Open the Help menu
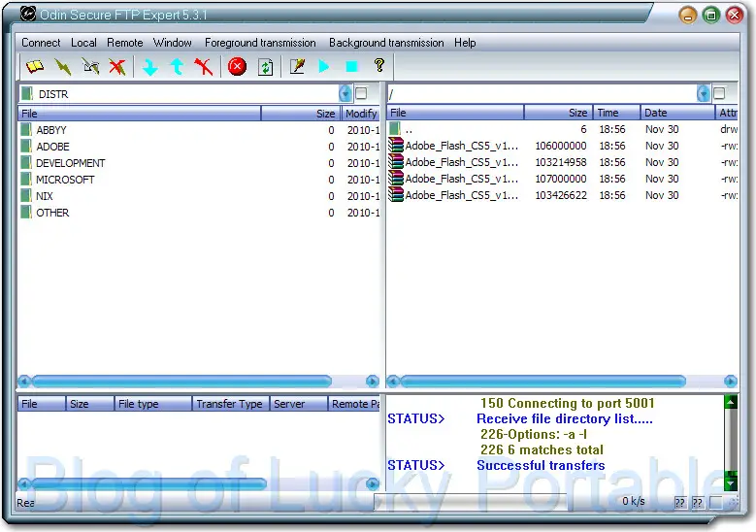This screenshot has height=532, width=756. pyautogui.click(x=465, y=43)
